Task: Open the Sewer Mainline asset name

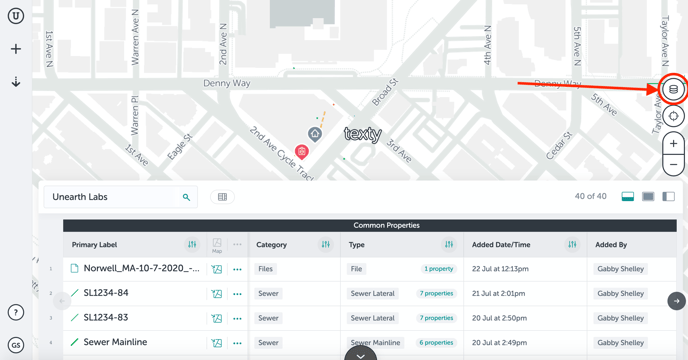Action: coord(115,342)
